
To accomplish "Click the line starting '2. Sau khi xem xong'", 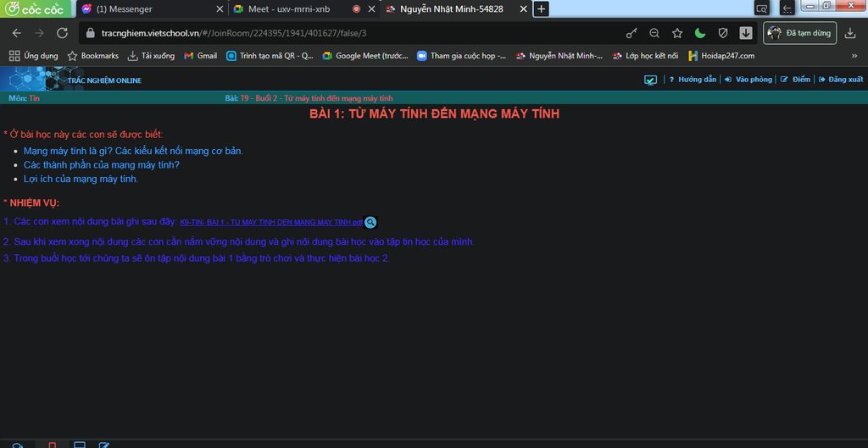I will click(x=238, y=241).
